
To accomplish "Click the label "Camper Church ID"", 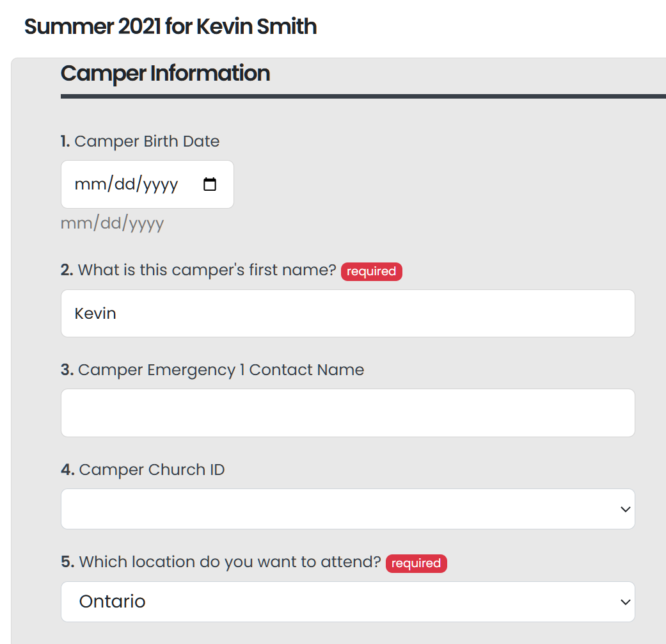I will (x=152, y=469).
